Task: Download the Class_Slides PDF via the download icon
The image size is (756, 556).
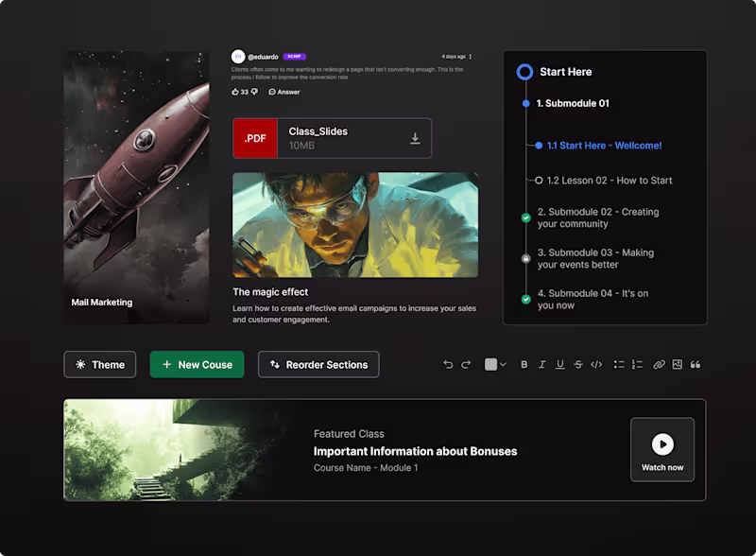Action: (x=415, y=138)
